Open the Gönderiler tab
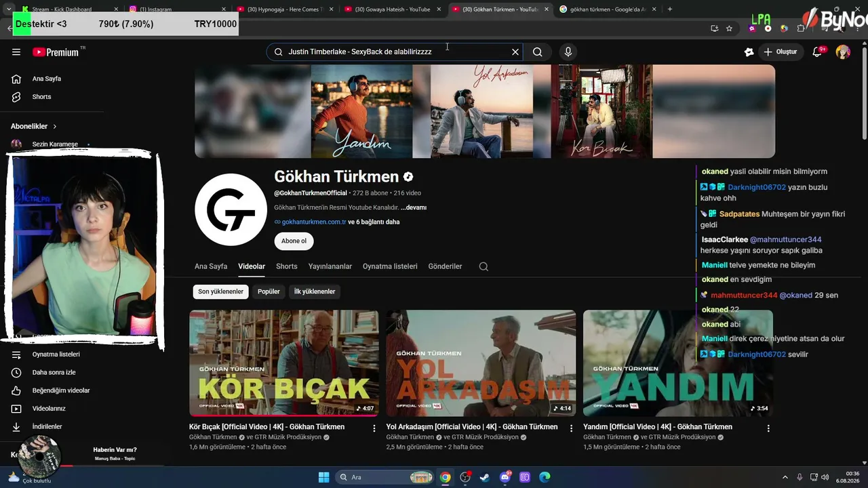 click(x=445, y=266)
